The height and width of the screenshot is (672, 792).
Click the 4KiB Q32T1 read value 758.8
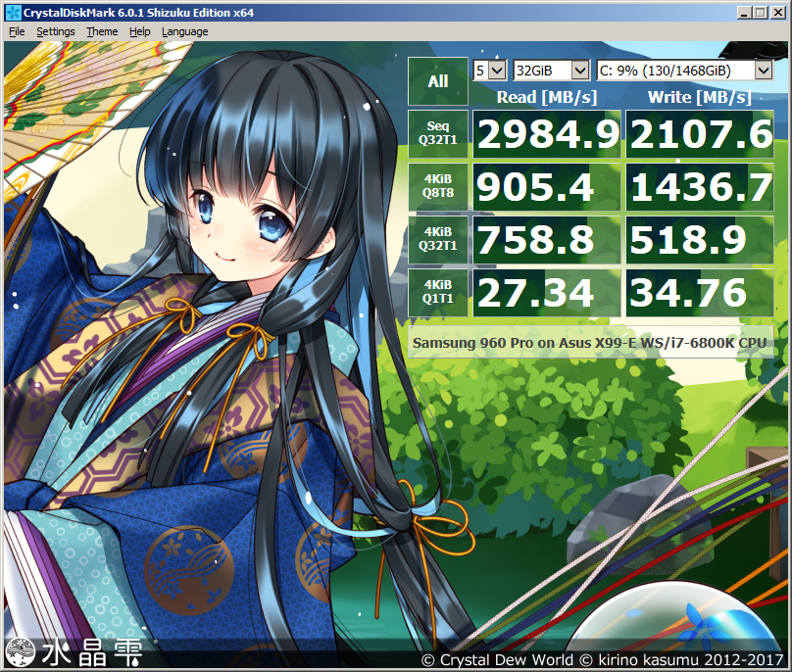(x=547, y=240)
